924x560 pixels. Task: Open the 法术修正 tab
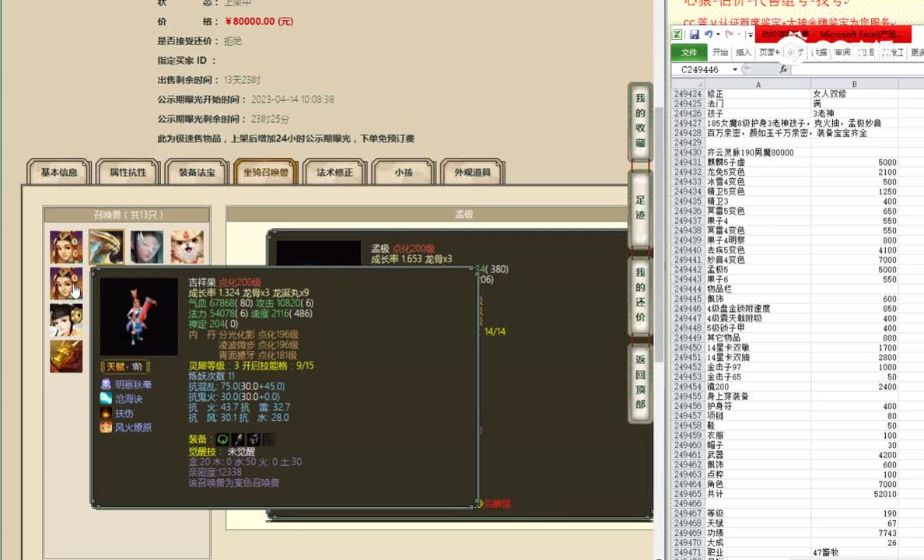(x=334, y=172)
